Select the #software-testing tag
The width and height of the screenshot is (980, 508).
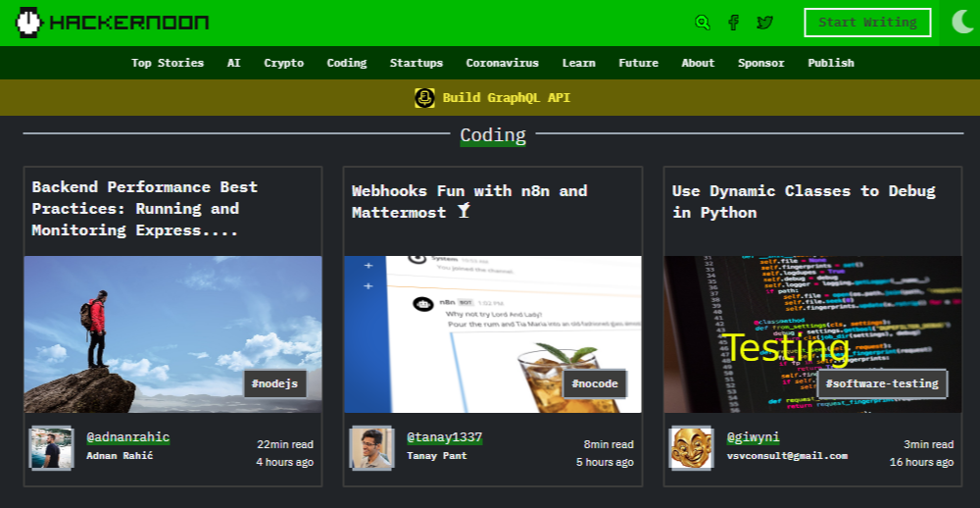click(882, 383)
